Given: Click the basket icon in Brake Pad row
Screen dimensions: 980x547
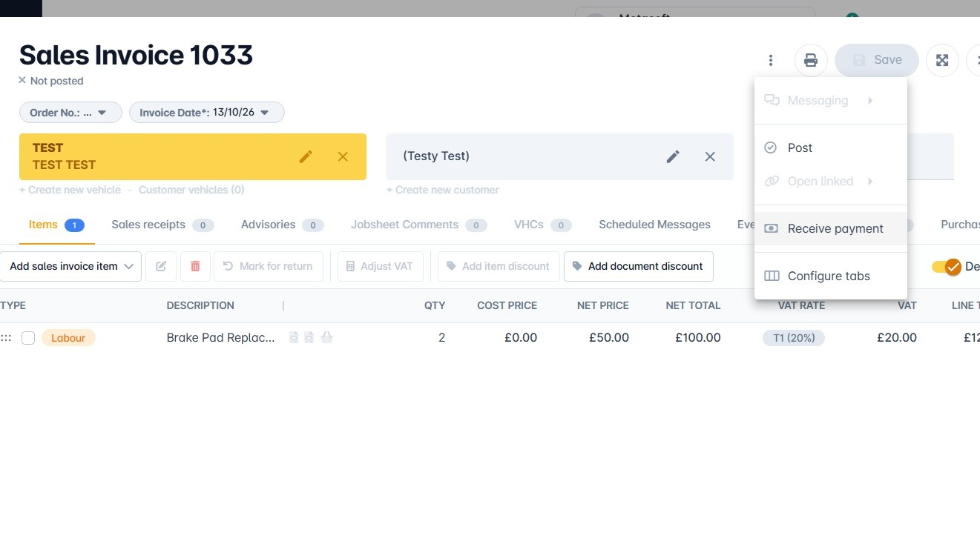Looking at the screenshot, I should click(326, 337).
